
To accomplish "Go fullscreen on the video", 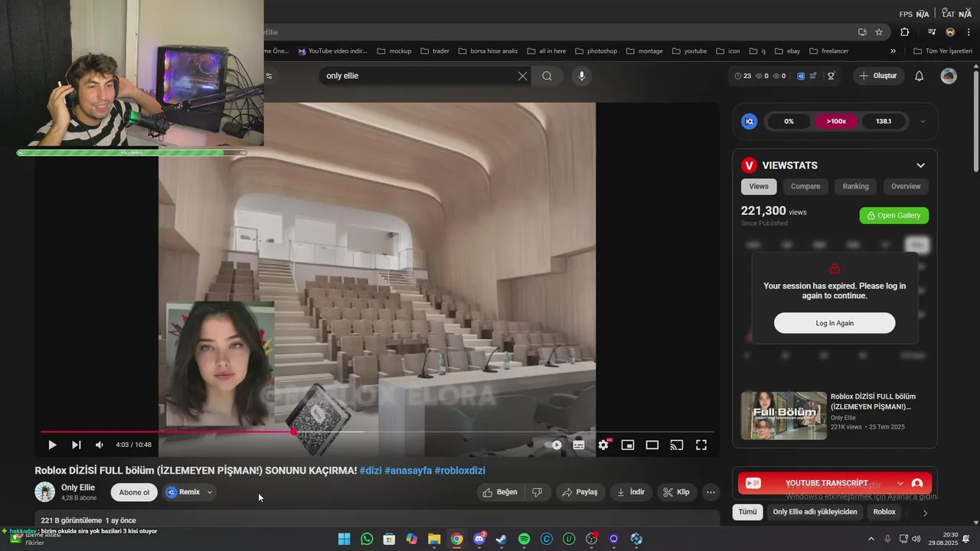I will point(701,445).
